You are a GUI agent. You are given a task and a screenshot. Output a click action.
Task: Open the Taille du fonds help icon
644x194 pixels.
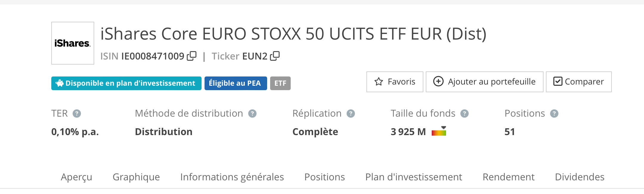pos(465,114)
